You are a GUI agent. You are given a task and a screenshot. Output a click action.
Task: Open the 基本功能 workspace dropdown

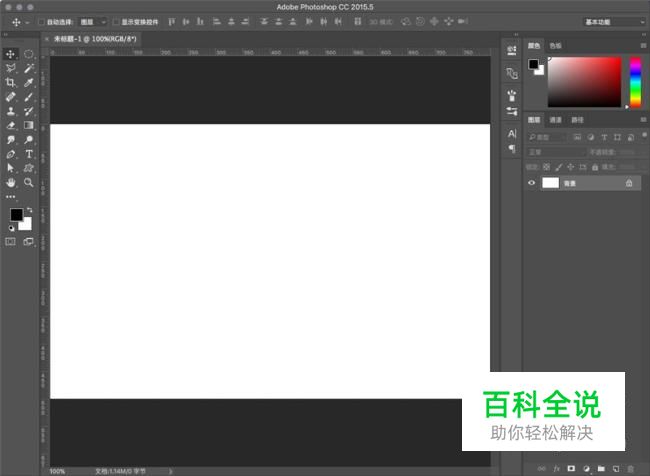(612, 21)
